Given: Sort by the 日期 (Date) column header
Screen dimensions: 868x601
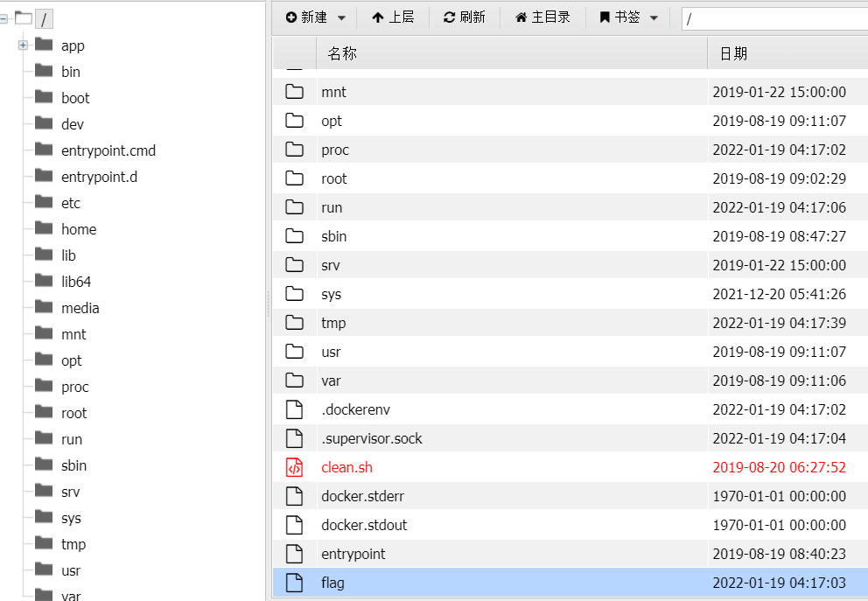Looking at the screenshot, I should [787, 53].
